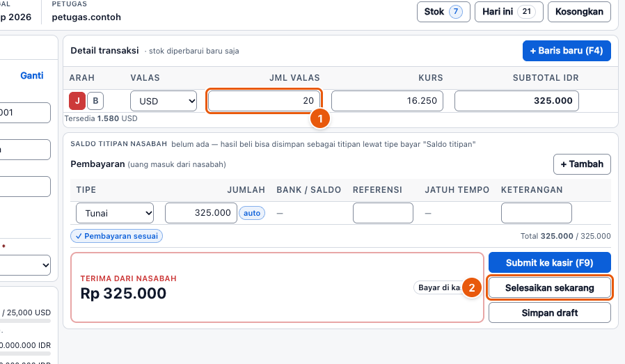Screen dimensions: 625x364
Task: Click the KURS rate field
Action: coord(387,101)
